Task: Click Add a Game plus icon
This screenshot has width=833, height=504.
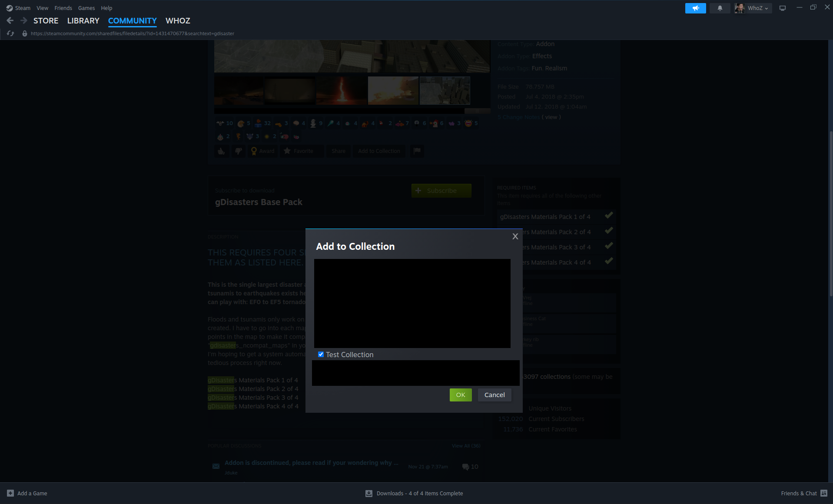Action: pos(10,493)
